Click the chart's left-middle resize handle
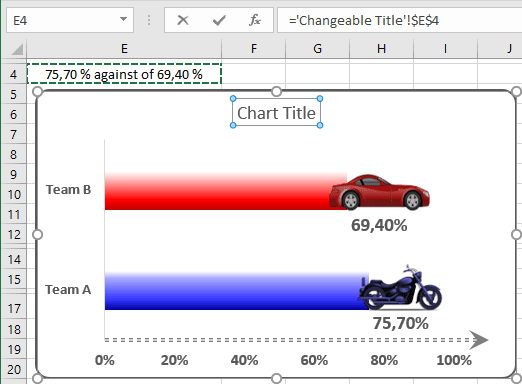 point(37,235)
